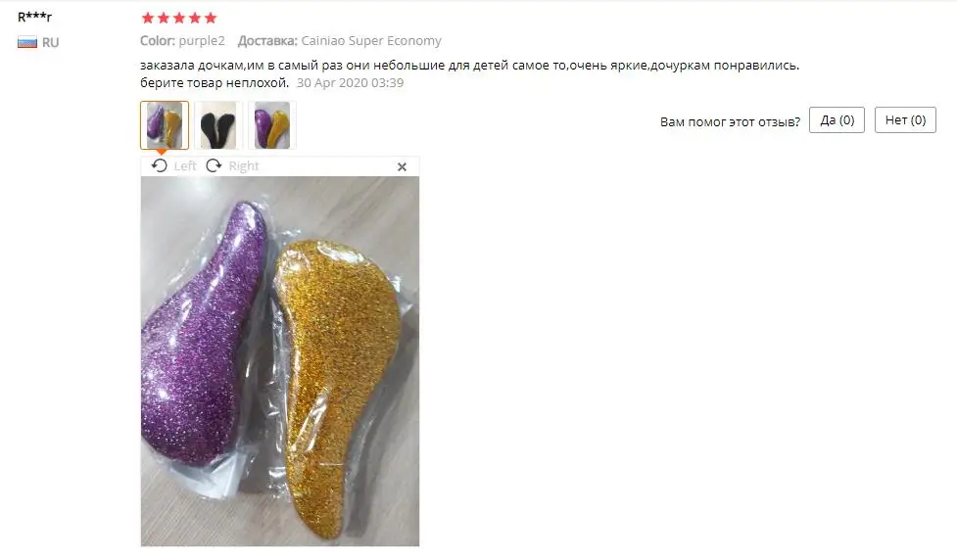
Task: Click the reviewer name R***r
Action: (35, 17)
